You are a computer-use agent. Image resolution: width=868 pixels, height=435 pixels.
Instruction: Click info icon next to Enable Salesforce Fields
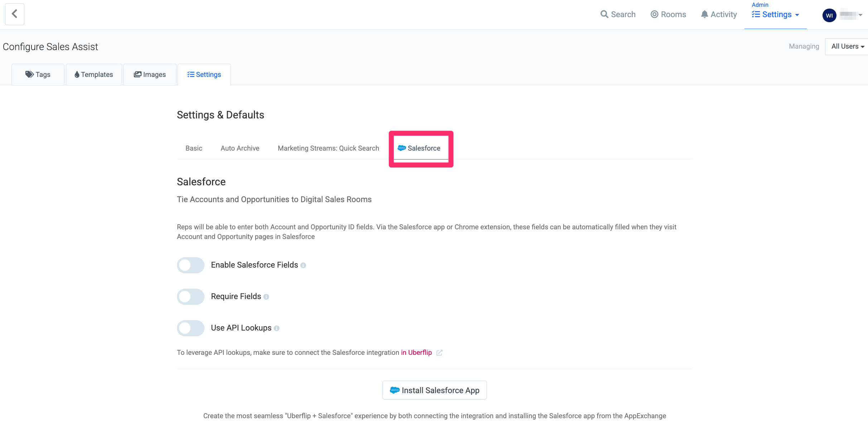click(303, 265)
